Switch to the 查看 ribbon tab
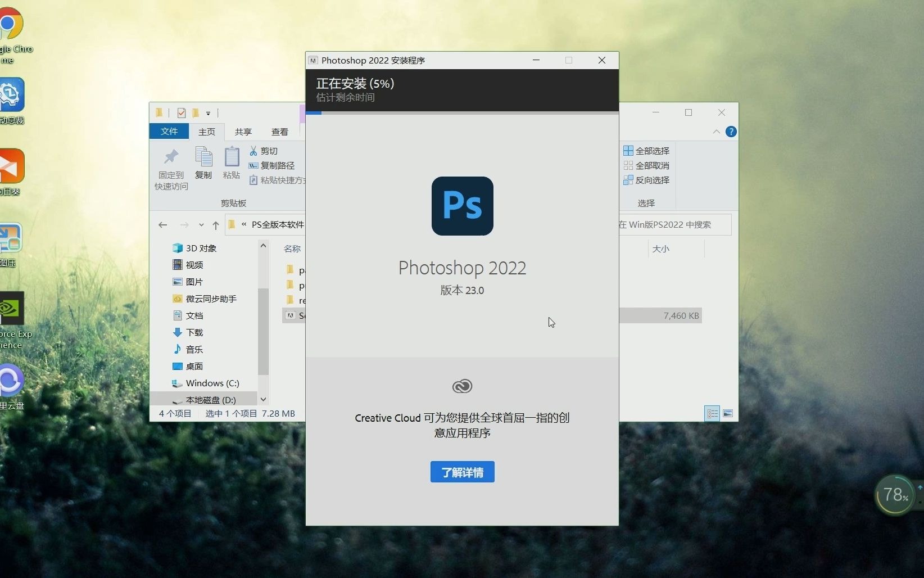 [x=279, y=132]
